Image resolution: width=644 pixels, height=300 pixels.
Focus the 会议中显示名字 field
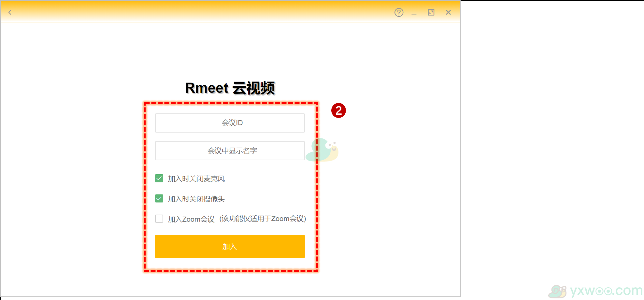click(x=230, y=150)
